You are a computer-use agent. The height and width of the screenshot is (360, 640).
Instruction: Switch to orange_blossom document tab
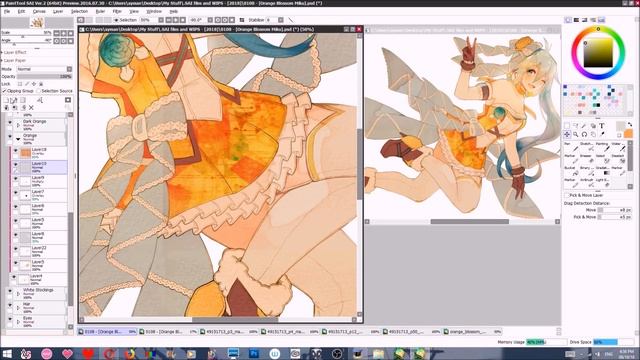(472, 332)
